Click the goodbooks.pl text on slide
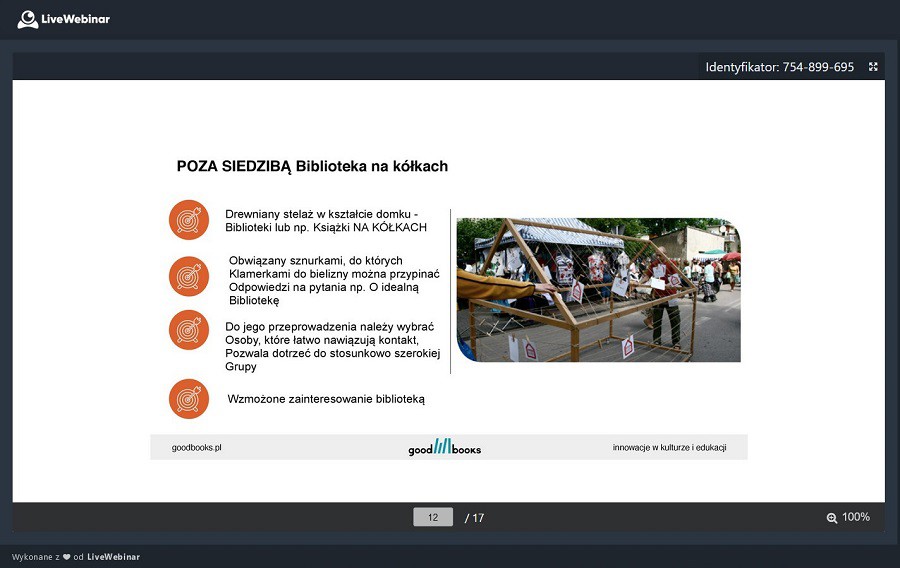 click(196, 448)
